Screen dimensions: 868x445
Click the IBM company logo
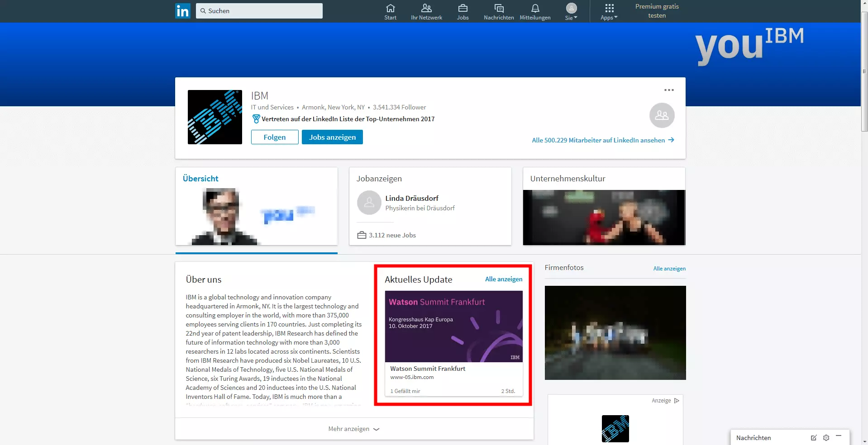coord(215,117)
